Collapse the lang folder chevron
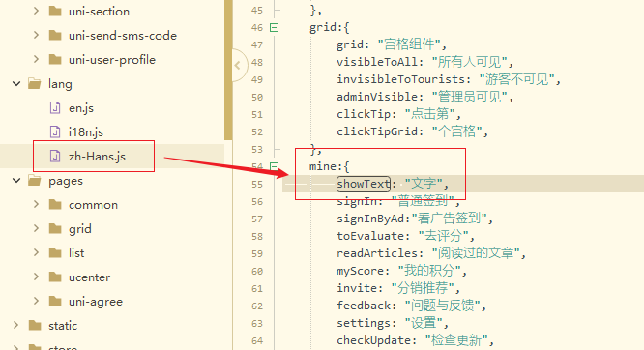 16,84
